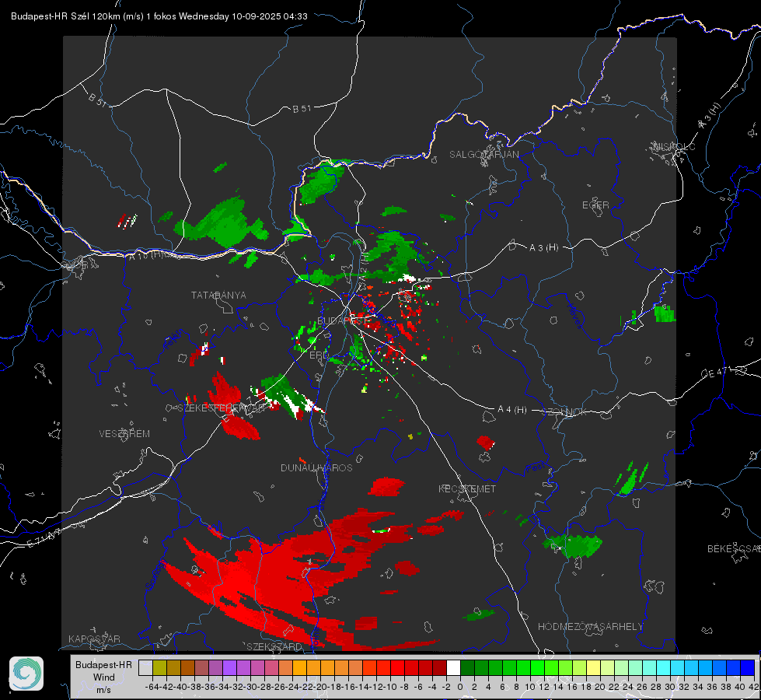Click the 'Budapest-HR' legend heading
This screenshot has height=700, width=761.
tap(103, 664)
